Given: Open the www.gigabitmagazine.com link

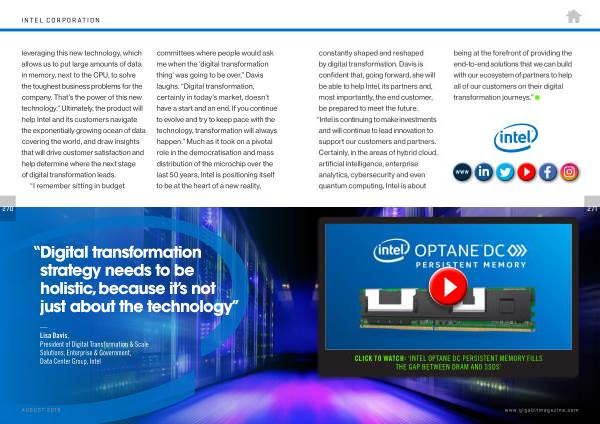Looking at the screenshot, I should click(541, 410).
